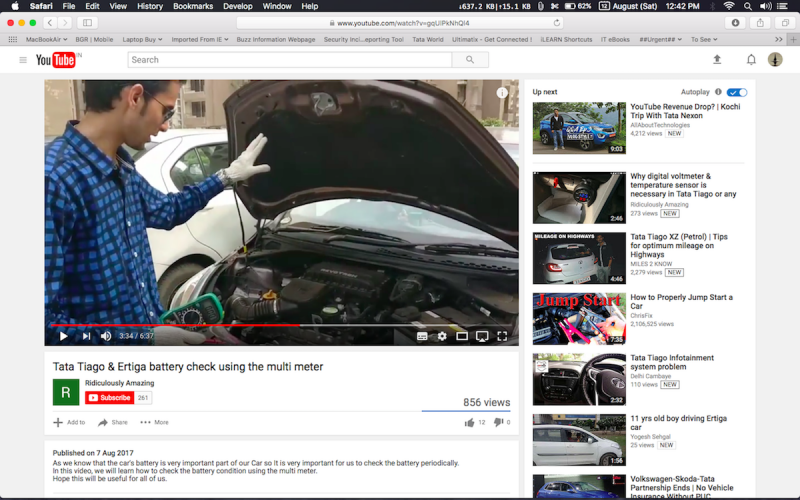The image size is (800, 500).
Task: Open the Ridiculously Amazing channel avatar
Action: click(x=66, y=392)
